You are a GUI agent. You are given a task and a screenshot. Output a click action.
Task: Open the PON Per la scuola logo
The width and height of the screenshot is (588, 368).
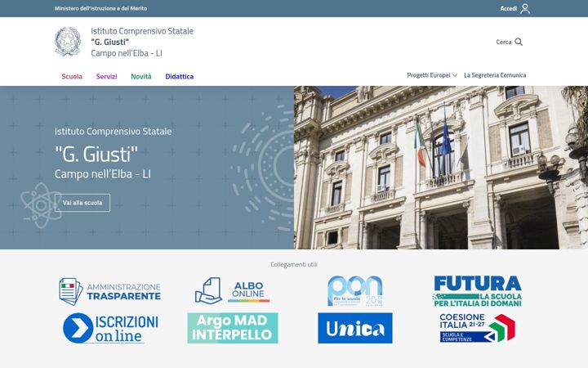pos(355,290)
